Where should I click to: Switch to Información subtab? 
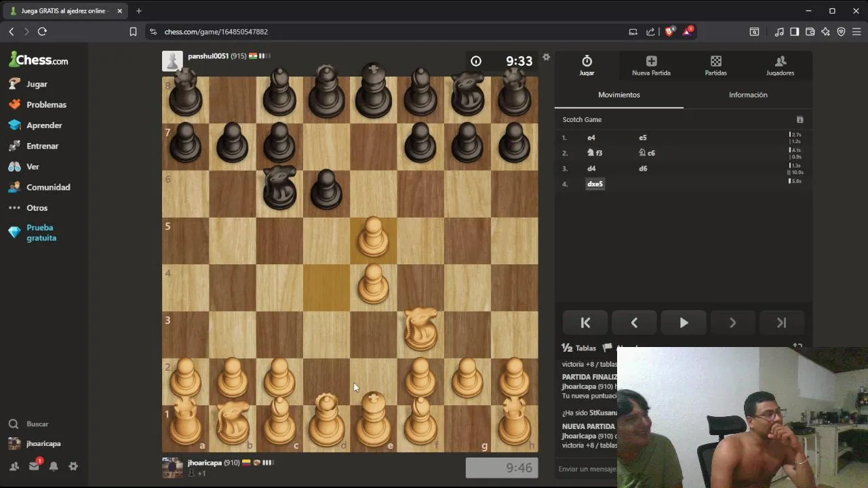(x=748, y=95)
